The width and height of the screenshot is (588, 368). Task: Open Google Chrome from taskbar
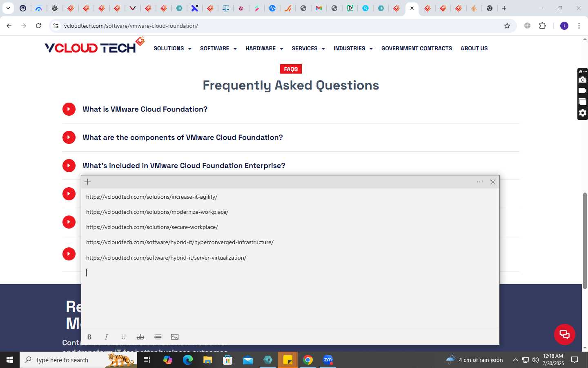(x=308, y=360)
